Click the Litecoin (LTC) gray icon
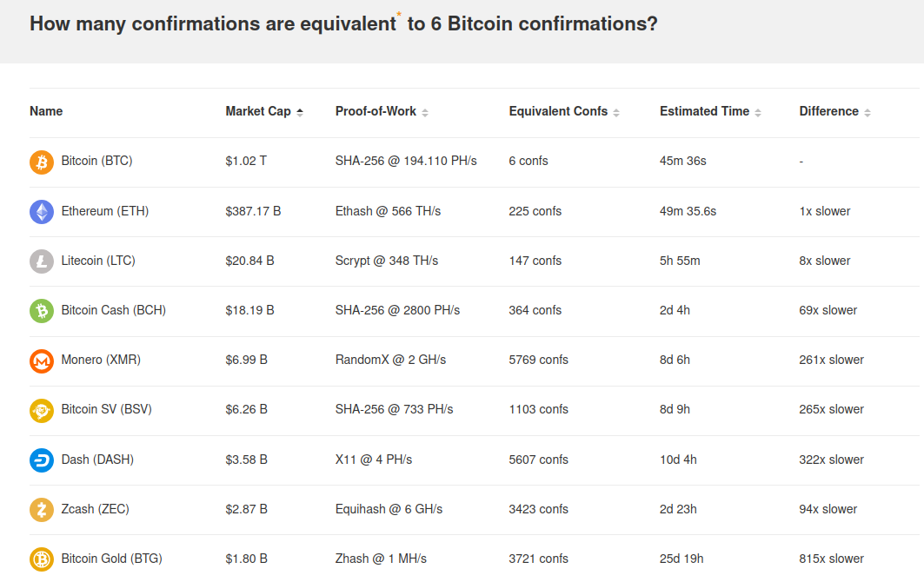924x582 pixels. (x=42, y=261)
